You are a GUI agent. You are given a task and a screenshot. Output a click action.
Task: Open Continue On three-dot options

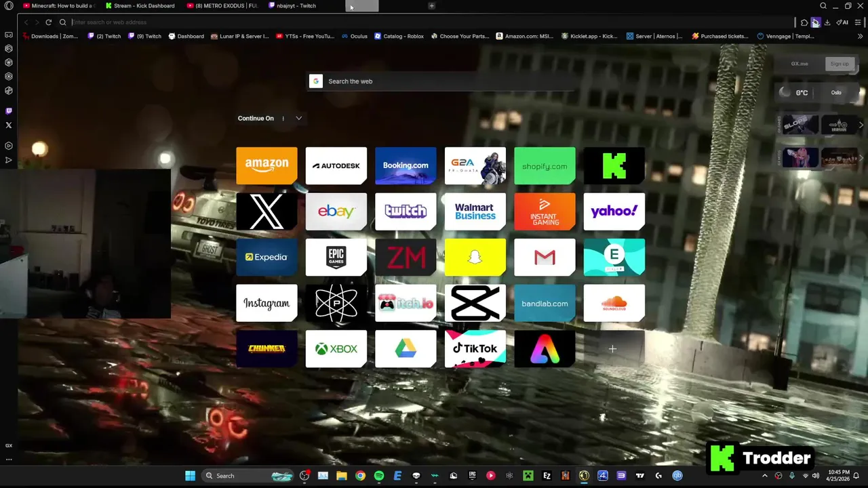283,119
